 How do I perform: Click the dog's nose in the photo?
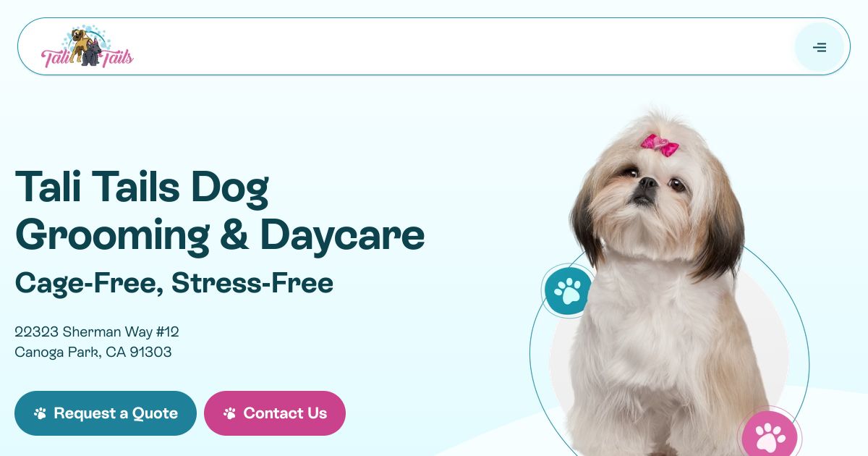[x=647, y=183]
